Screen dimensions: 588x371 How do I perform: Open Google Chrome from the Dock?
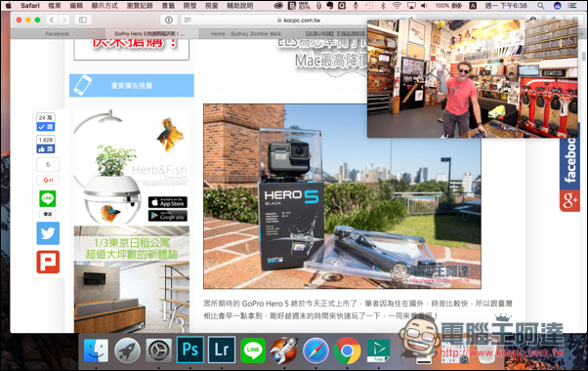(x=348, y=350)
